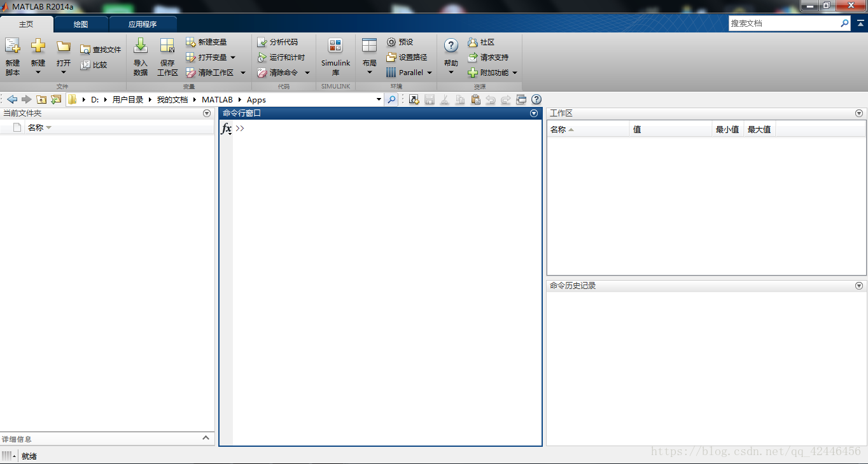Screen dimensions: 868x464
Task: Click the undo arrow icon
Action: click(491, 99)
